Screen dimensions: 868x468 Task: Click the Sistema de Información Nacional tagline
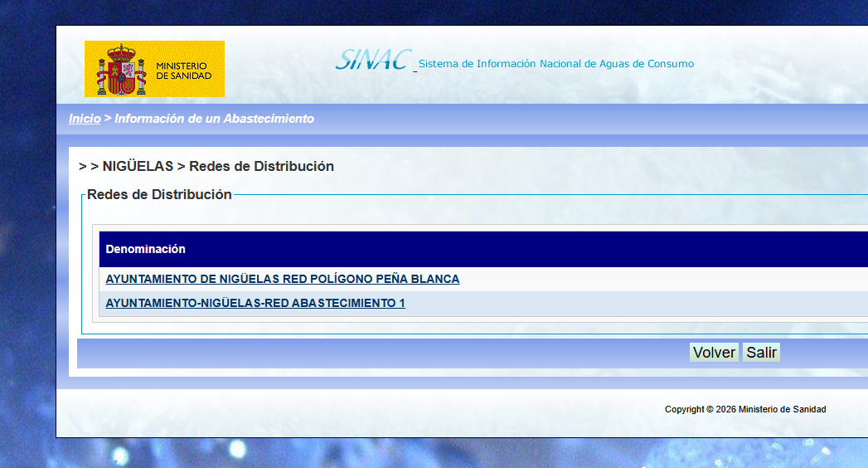(556, 64)
